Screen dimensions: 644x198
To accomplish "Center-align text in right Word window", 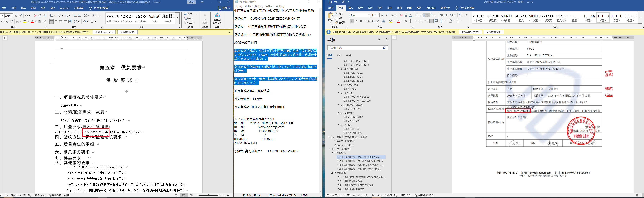I will click(x=422, y=21).
